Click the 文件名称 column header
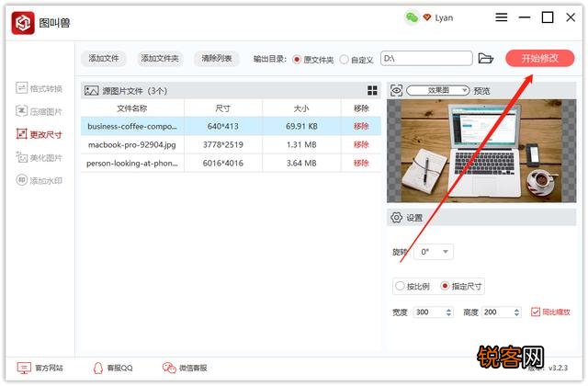 [x=132, y=108]
